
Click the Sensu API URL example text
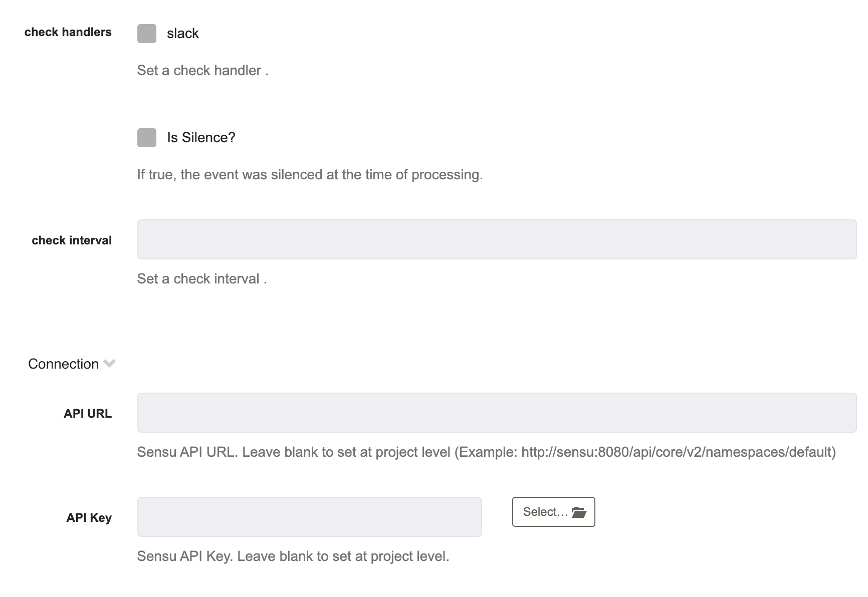[486, 452]
